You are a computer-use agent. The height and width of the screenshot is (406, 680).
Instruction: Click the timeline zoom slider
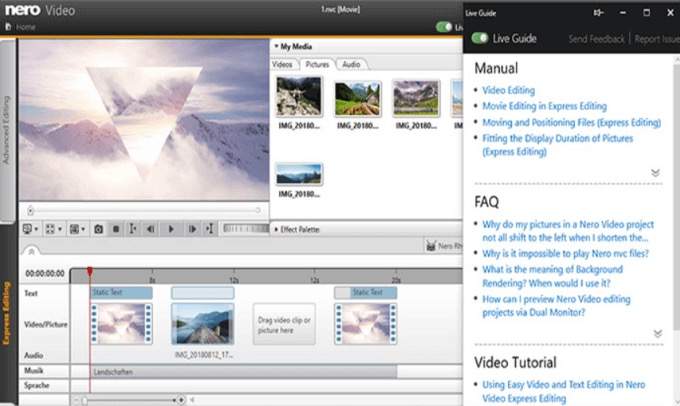128,400
